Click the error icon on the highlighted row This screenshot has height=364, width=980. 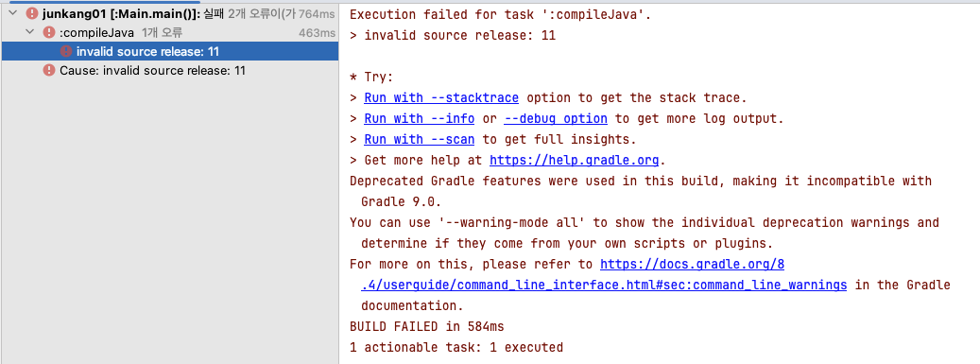coord(65,51)
